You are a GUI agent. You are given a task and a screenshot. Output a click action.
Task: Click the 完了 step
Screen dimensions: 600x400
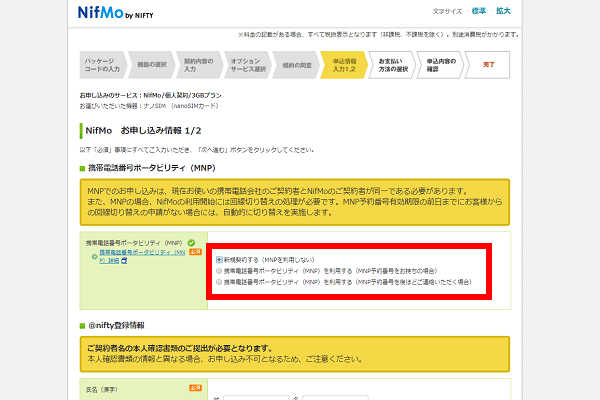coord(488,65)
